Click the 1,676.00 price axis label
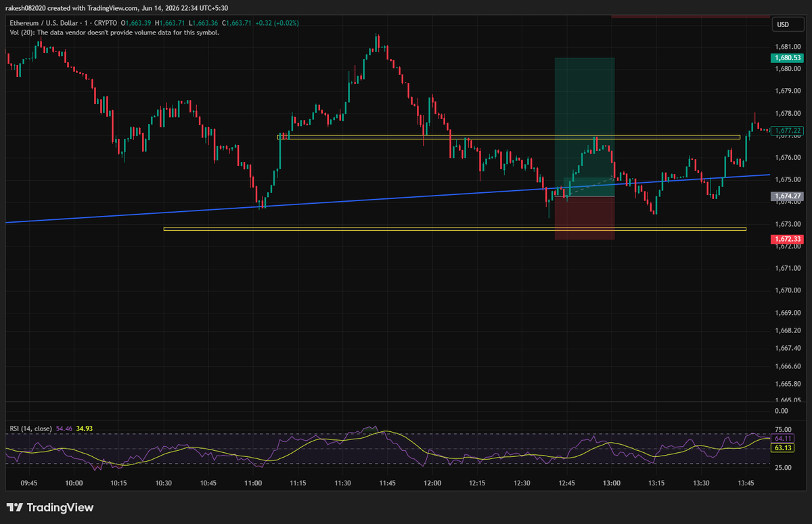Viewport: 812px width, 524px height. pyautogui.click(x=788, y=158)
